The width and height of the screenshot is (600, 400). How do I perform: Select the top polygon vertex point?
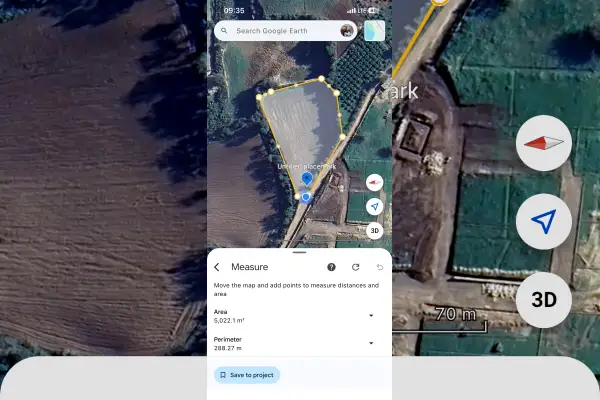(321, 79)
